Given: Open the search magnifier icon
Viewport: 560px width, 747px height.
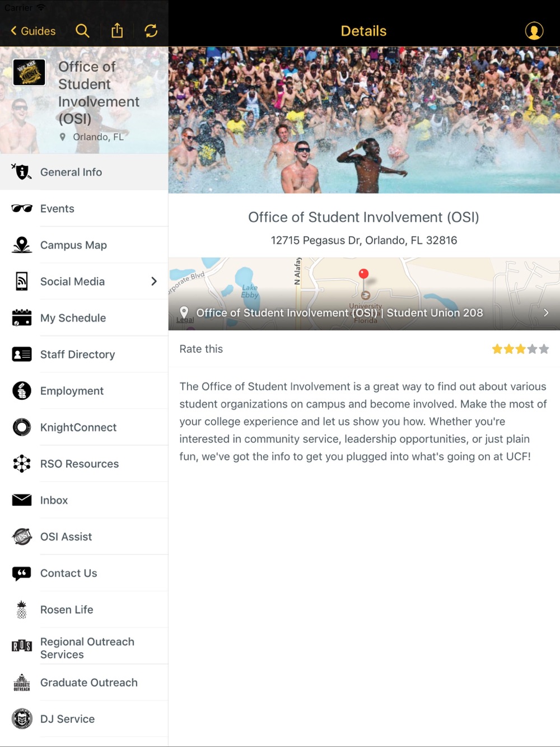Looking at the screenshot, I should point(82,31).
